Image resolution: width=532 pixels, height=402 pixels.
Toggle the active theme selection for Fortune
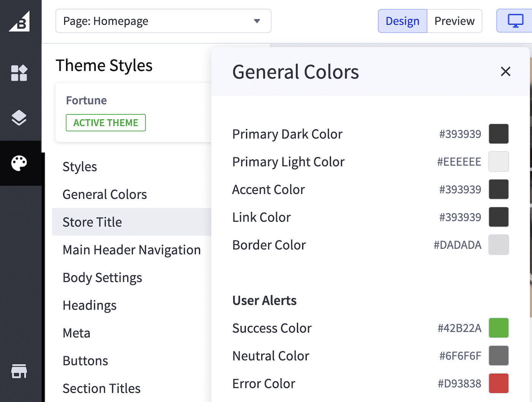(x=106, y=122)
